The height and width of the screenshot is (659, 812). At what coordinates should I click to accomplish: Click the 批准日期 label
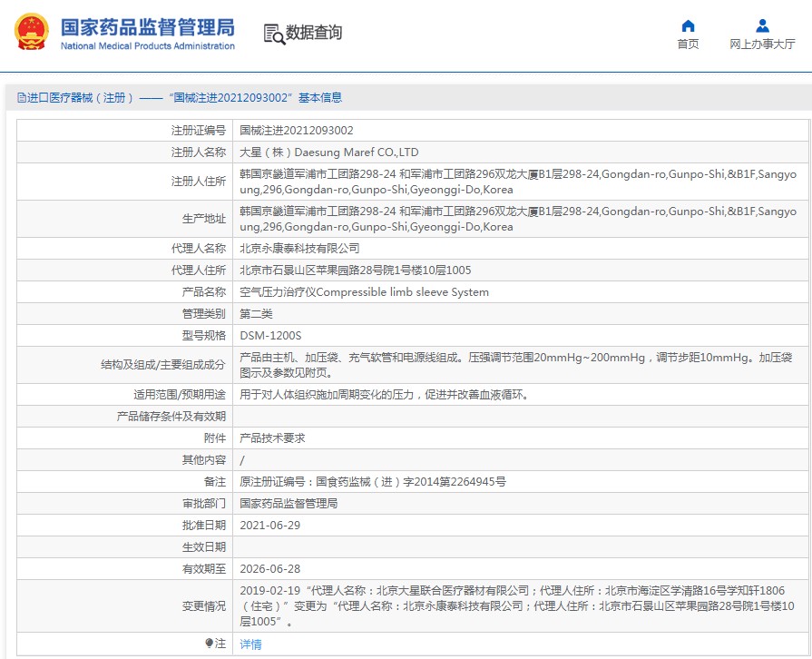pos(204,526)
